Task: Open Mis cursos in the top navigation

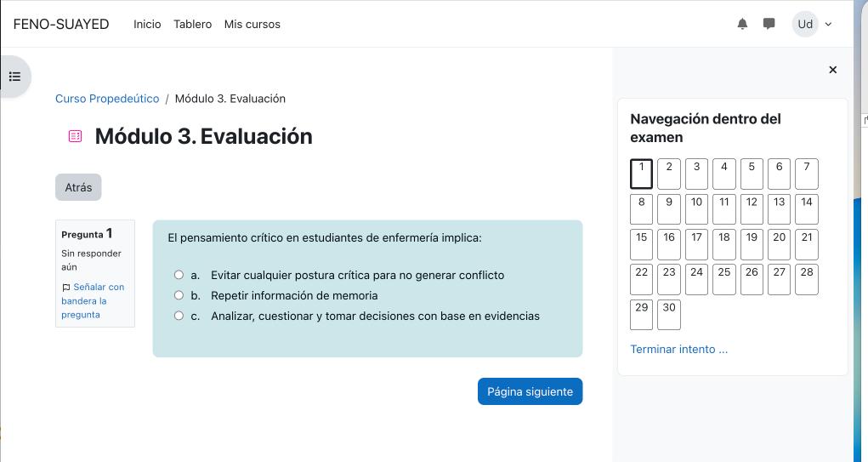Action: click(x=252, y=25)
